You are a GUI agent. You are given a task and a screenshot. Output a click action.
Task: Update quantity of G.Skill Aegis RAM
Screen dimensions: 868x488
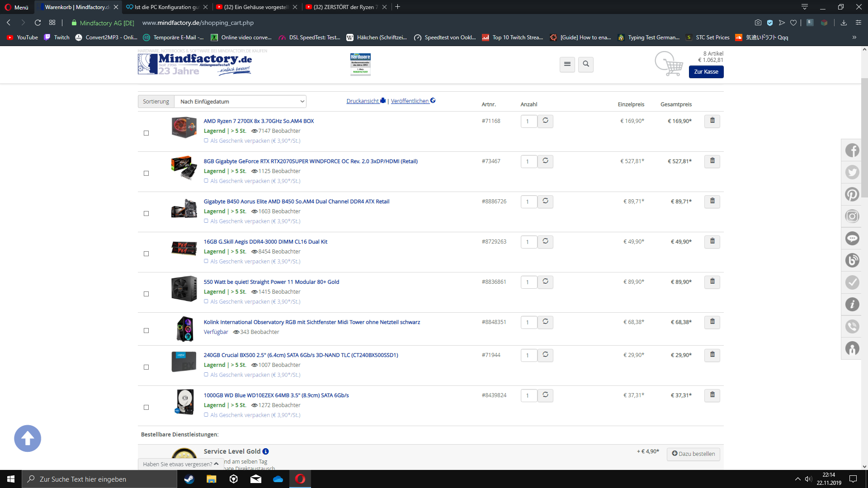(545, 242)
